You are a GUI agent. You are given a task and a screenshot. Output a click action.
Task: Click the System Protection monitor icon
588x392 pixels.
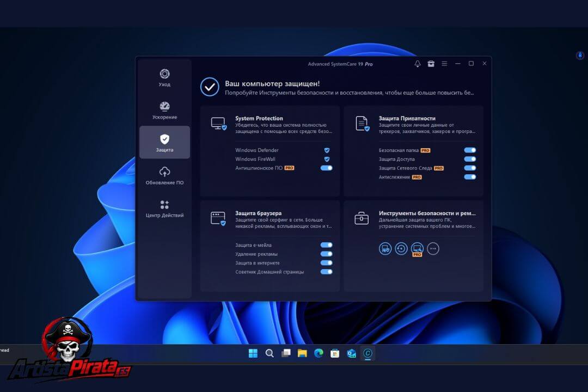[x=218, y=124]
